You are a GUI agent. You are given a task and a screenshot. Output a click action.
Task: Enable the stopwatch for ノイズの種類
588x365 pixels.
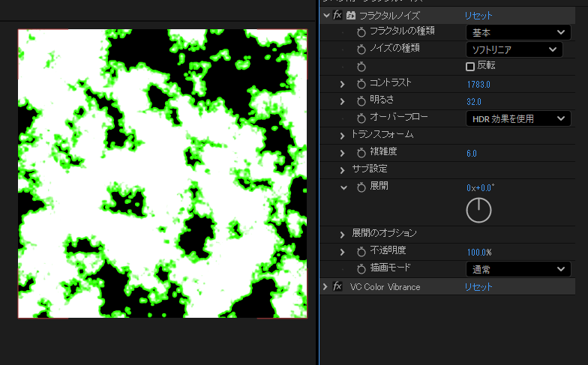[361, 49]
